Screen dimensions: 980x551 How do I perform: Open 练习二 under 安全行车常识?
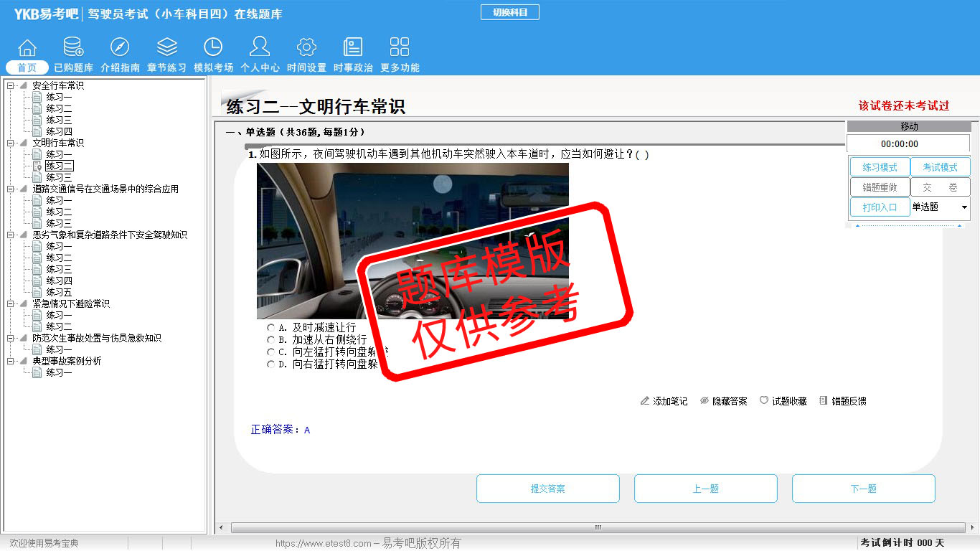click(x=59, y=109)
